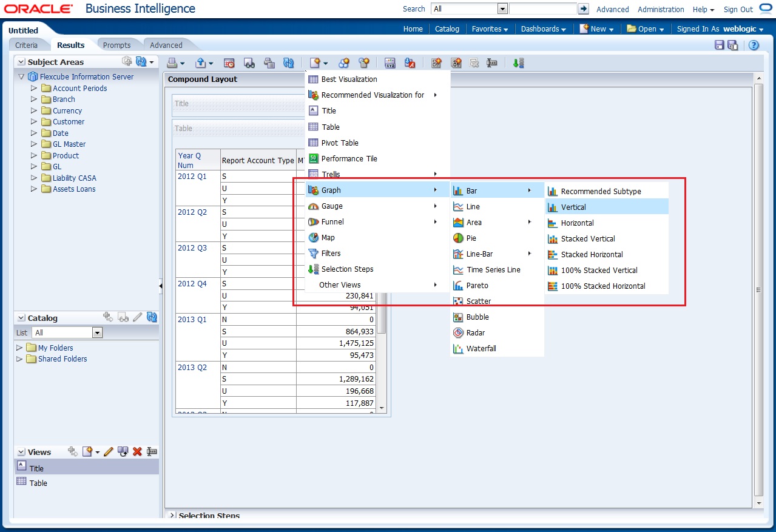
Task: Click the New View toolbar icon
Action: tap(315, 62)
